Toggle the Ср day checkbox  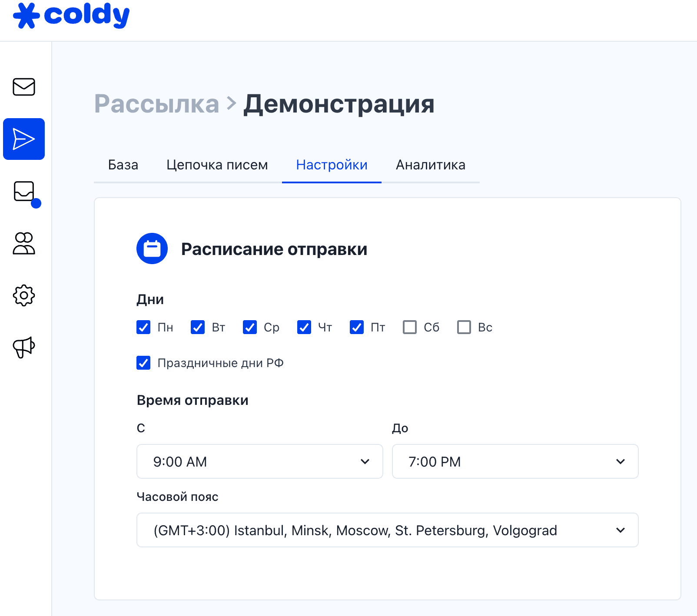pos(250,327)
